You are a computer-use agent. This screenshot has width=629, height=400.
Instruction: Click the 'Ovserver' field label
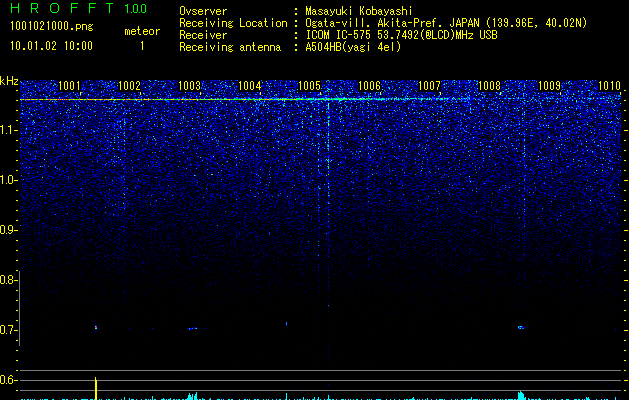(x=203, y=11)
